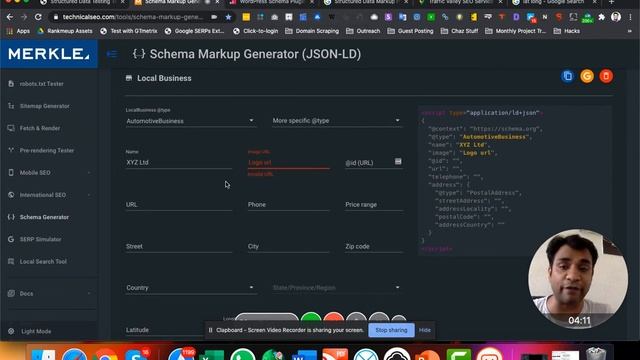Click the MERKLE logo
640x360 pixels.
pos(49,54)
